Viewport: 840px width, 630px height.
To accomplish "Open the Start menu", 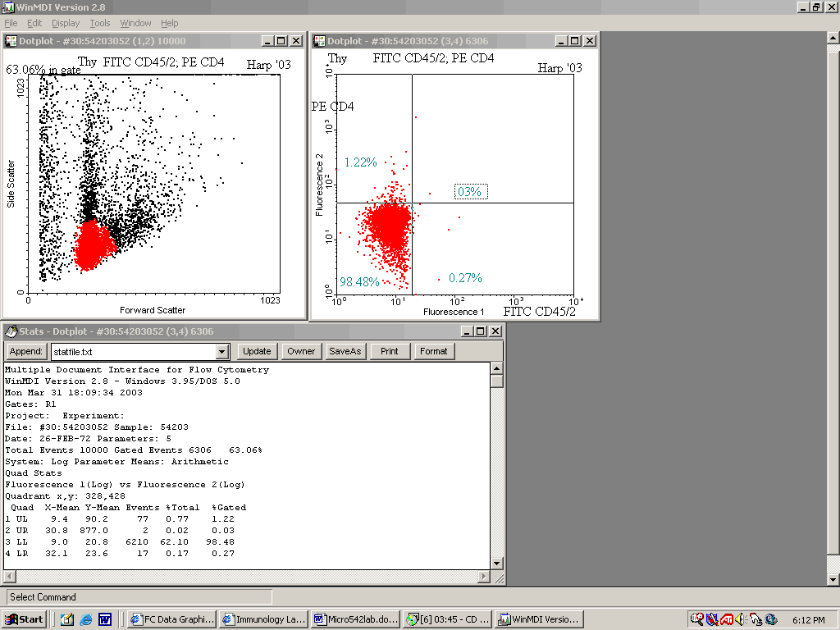I will pos(25,619).
